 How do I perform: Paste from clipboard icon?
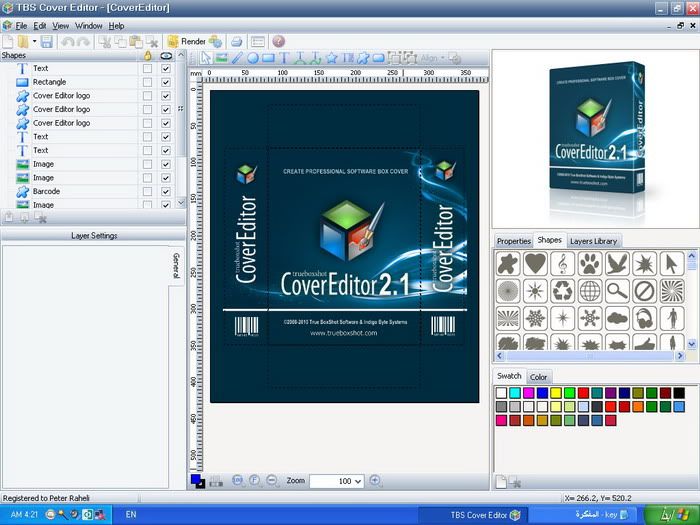[x=136, y=42]
